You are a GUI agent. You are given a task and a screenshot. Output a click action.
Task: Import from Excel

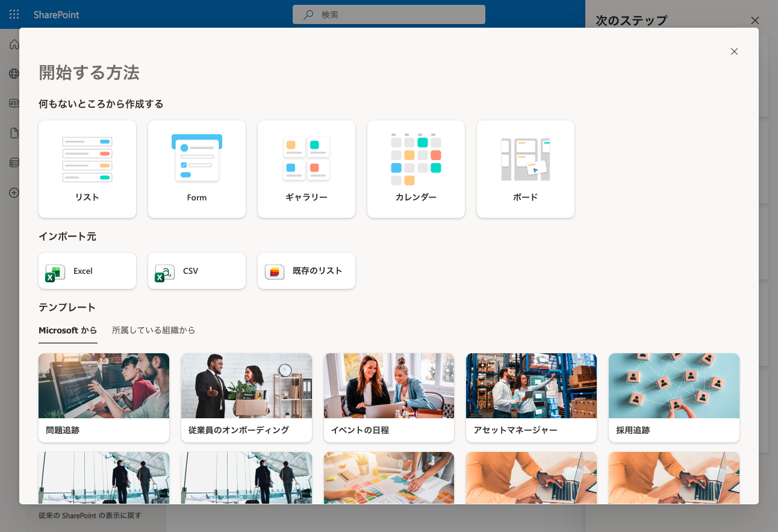click(x=87, y=271)
